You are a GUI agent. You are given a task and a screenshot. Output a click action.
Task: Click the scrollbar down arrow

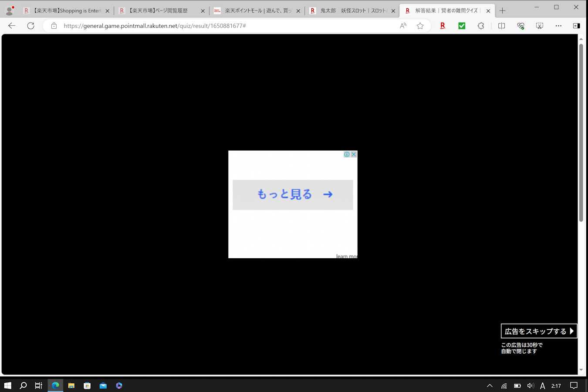[x=581, y=370]
